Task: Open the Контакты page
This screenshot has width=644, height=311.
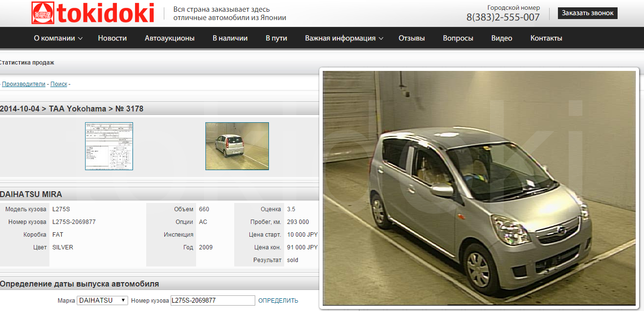Action: [x=546, y=38]
